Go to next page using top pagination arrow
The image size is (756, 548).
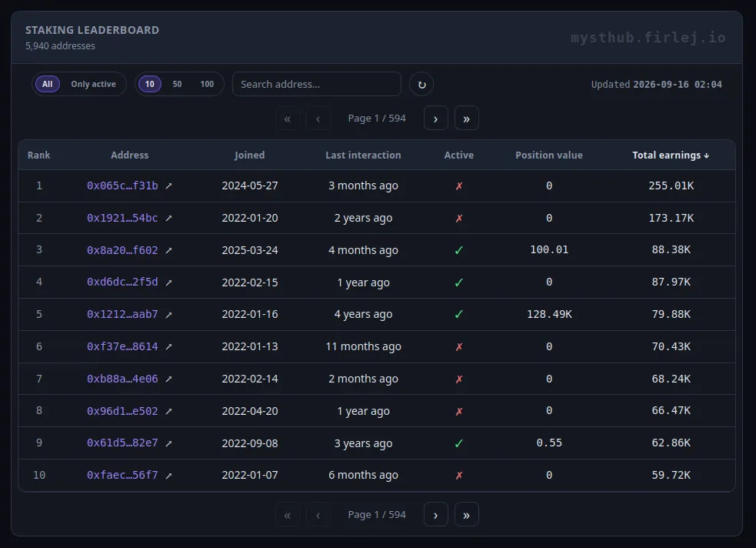[x=436, y=119]
